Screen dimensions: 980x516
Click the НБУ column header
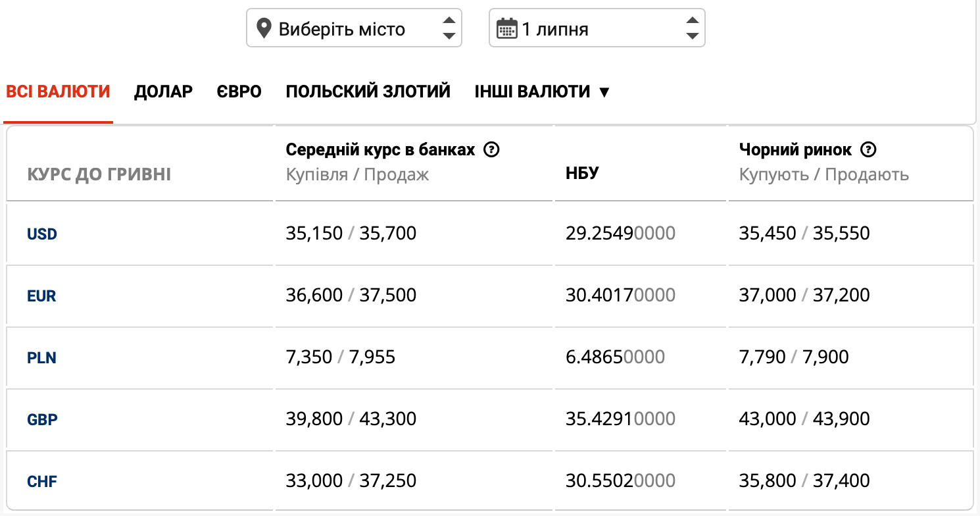[x=582, y=174]
